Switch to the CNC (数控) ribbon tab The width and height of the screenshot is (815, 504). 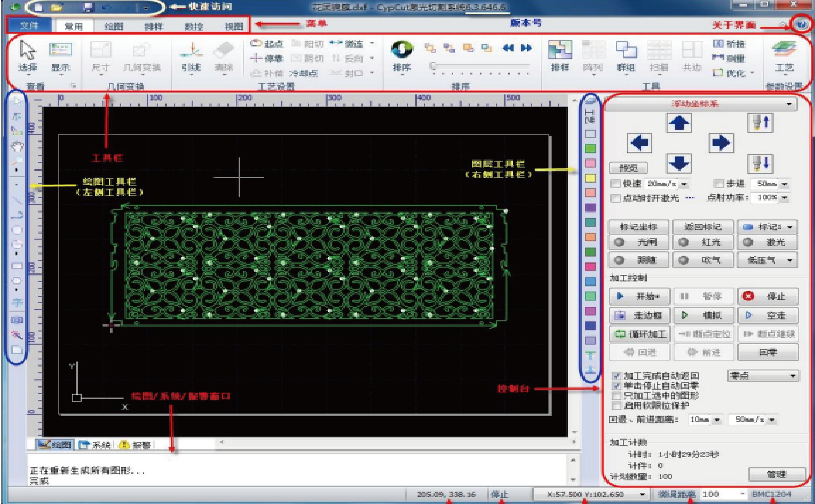pyautogui.click(x=194, y=26)
